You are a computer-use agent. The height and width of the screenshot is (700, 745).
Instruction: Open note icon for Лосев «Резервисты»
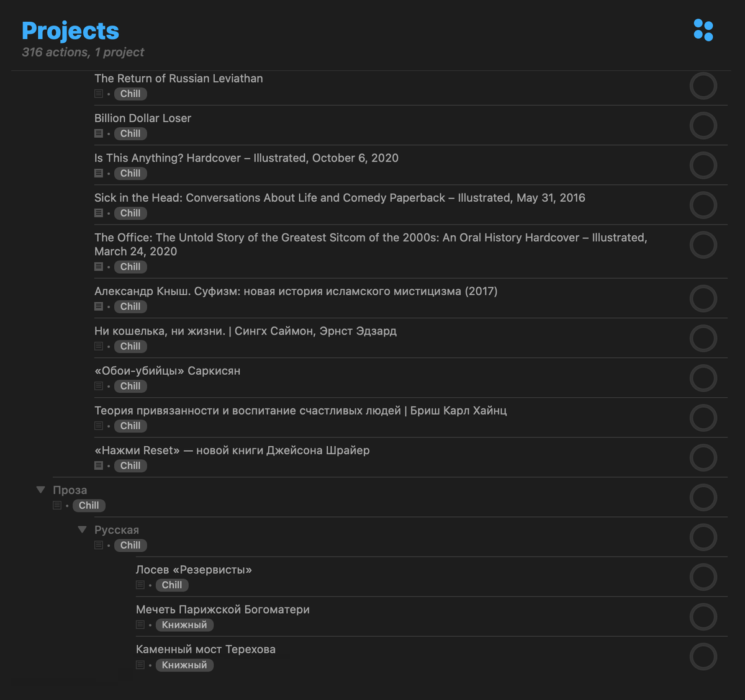coord(140,585)
